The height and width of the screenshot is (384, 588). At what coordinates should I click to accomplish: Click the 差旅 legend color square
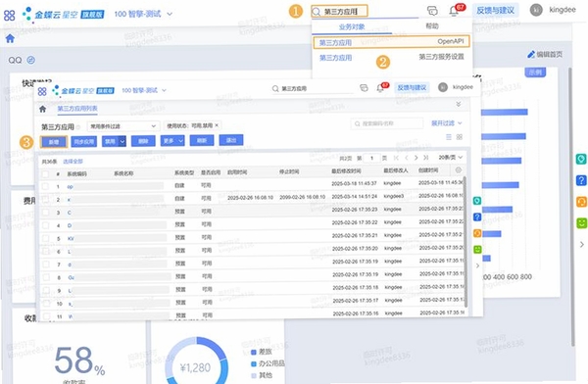click(x=254, y=352)
